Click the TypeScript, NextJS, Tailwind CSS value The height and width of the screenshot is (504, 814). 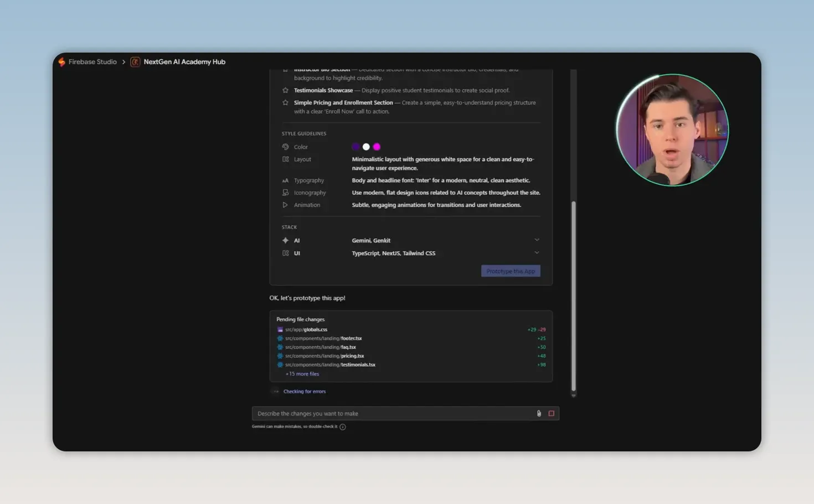coord(394,253)
